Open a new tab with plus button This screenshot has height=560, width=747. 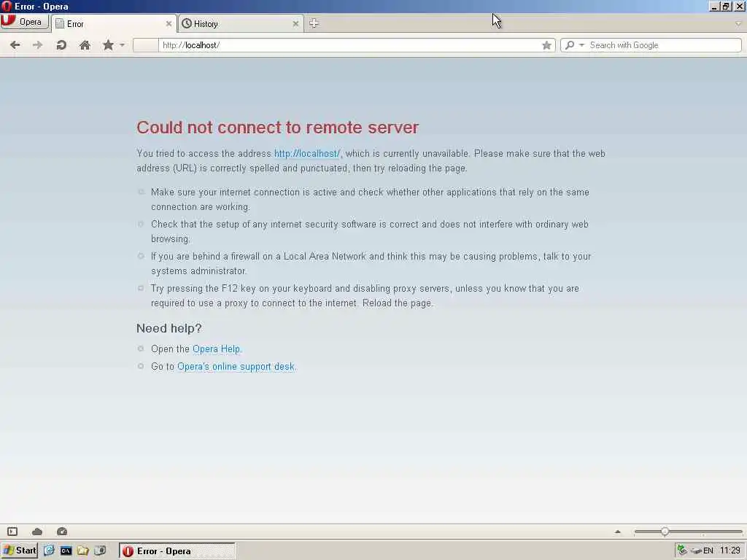tap(314, 23)
